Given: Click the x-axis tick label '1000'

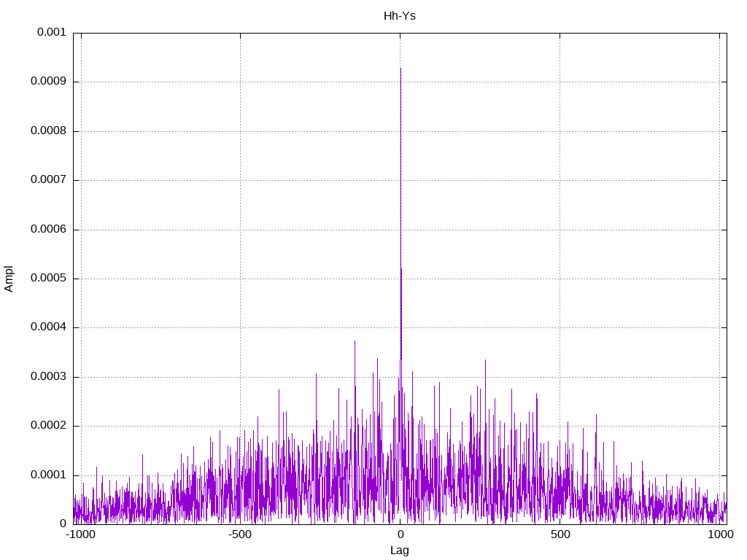Looking at the screenshot, I should [x=720, y=534].
